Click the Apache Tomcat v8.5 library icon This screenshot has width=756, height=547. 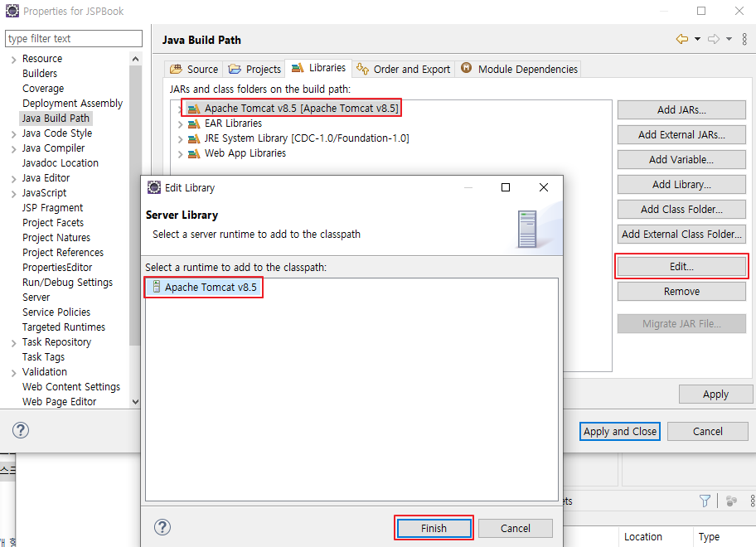tap(194, 109)
